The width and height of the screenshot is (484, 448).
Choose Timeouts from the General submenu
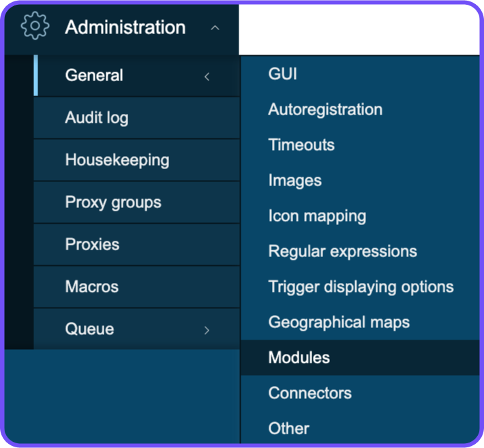360,145
